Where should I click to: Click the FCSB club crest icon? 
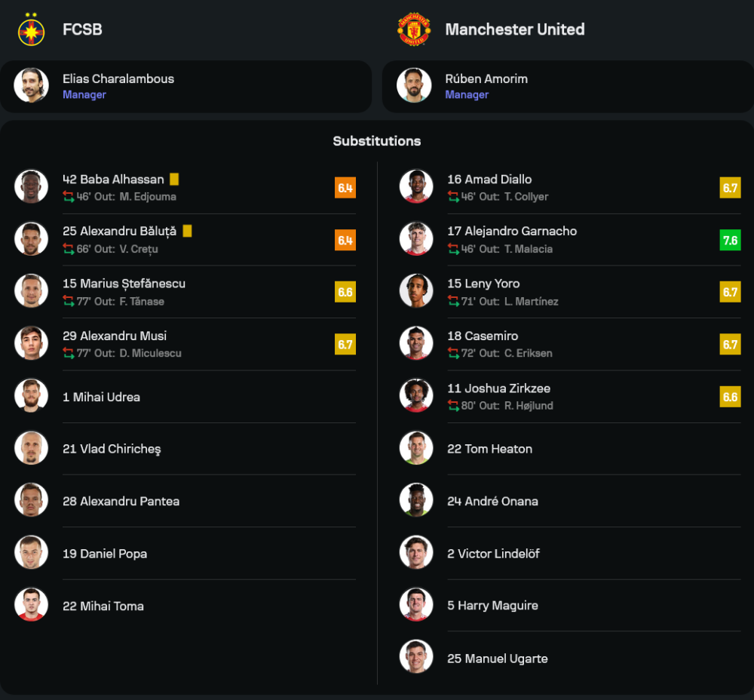32,29
